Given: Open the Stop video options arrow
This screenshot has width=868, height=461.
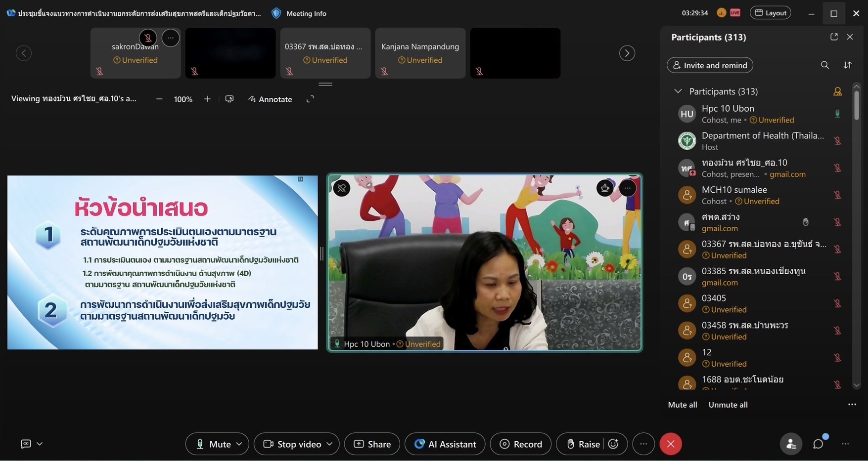Looking at the screenshot, I should [x=330, y=444].
